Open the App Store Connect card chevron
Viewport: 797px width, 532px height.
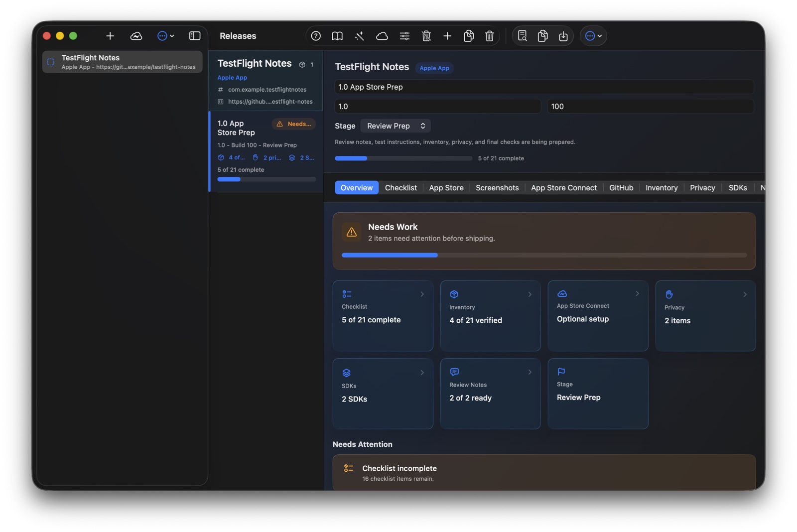(638, 294)
